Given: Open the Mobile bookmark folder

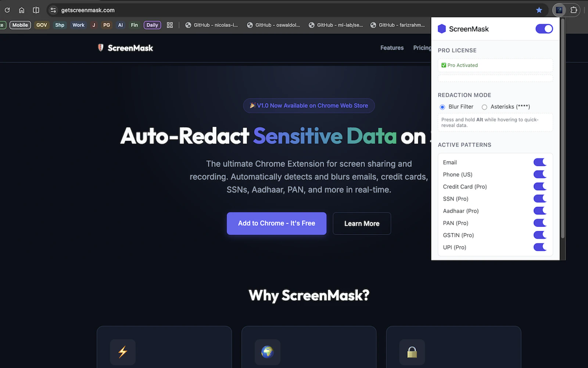Looking at the screenshot, I should point(20,25).
